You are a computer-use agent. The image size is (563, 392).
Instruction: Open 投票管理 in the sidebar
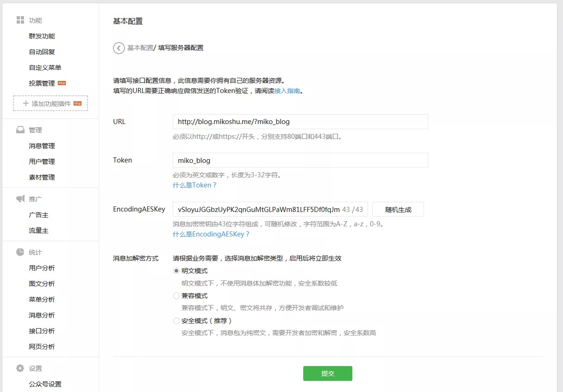pyautogui.click(x=42, y=83)
